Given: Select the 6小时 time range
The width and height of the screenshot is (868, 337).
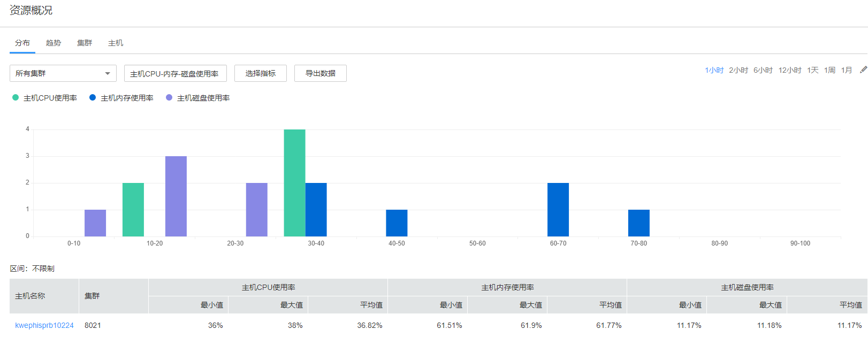Looking at the screenshot, I should (x=763, y=70).
